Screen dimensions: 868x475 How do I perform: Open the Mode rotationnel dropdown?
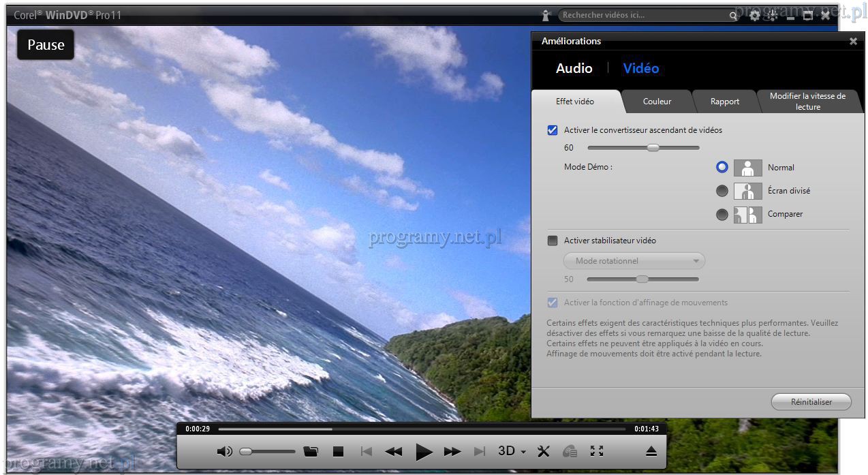pos(634,261)
